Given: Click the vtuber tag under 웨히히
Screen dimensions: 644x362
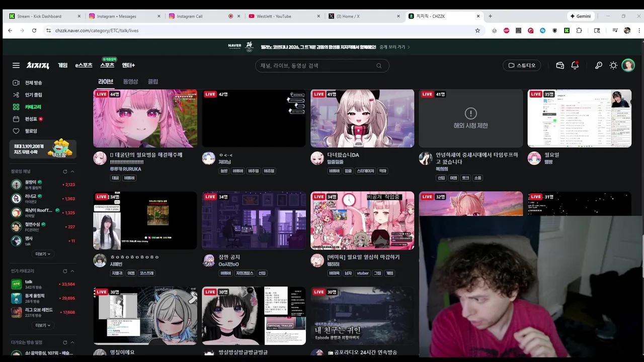Looking at the screenshot, I should (x=362, y=273).
